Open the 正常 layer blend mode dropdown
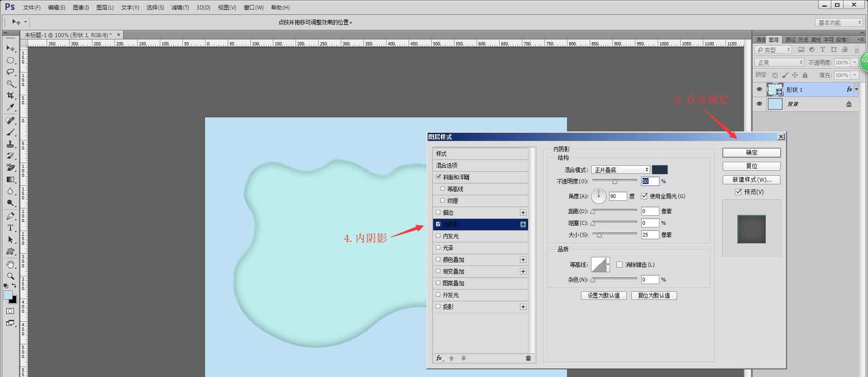 [779, 63]
